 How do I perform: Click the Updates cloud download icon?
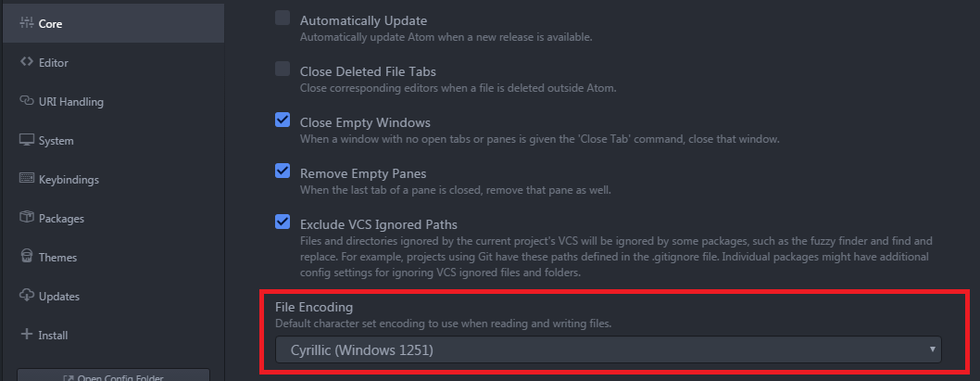pos(26,296)
